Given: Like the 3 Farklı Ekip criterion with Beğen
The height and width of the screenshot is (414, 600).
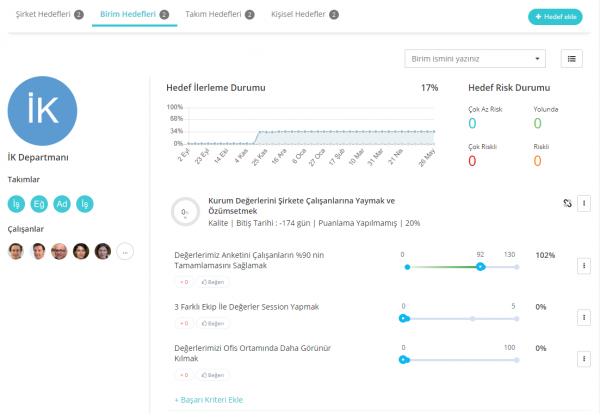Looking at the screenshot, I should 212,323.
